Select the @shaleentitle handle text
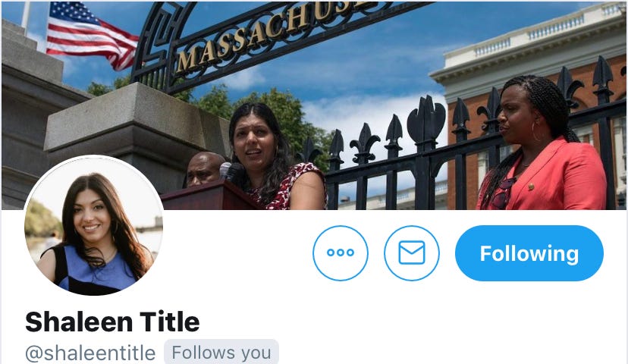The height and width of the screenshot is (364, 628). click(x=90, y=353)
